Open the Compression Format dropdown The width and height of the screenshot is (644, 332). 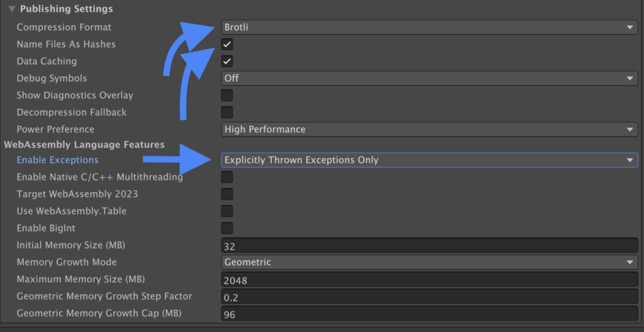pos(429,27)
